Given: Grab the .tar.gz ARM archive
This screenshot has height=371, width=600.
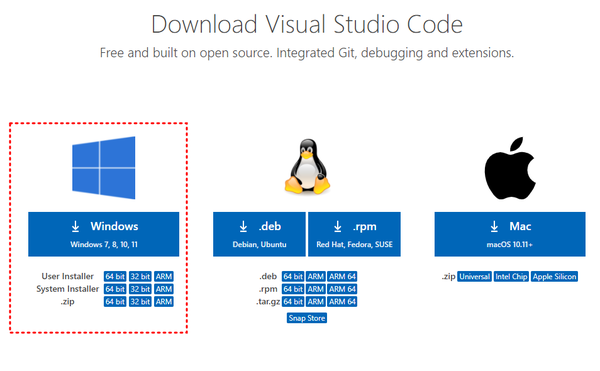Looking at the screenshot, I should [x=316, y=301].
